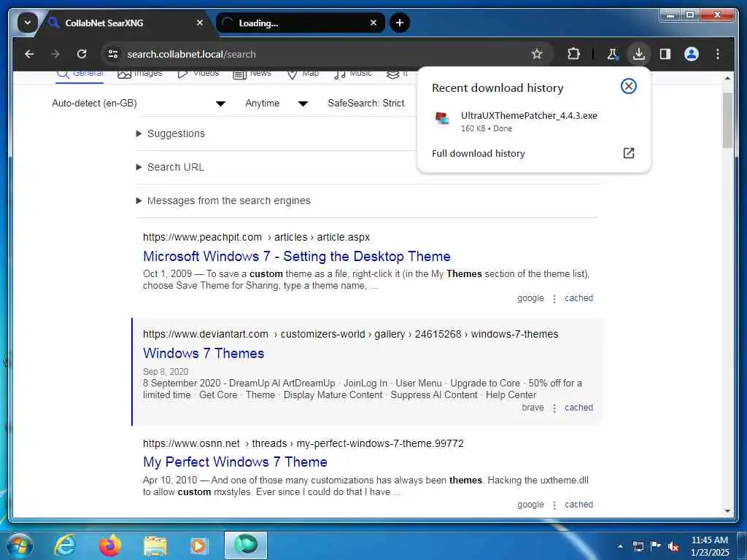Click the open-in-new-tab icon for download history
The height and width of the screenshot is (560, 747).
tap(628, 153)
